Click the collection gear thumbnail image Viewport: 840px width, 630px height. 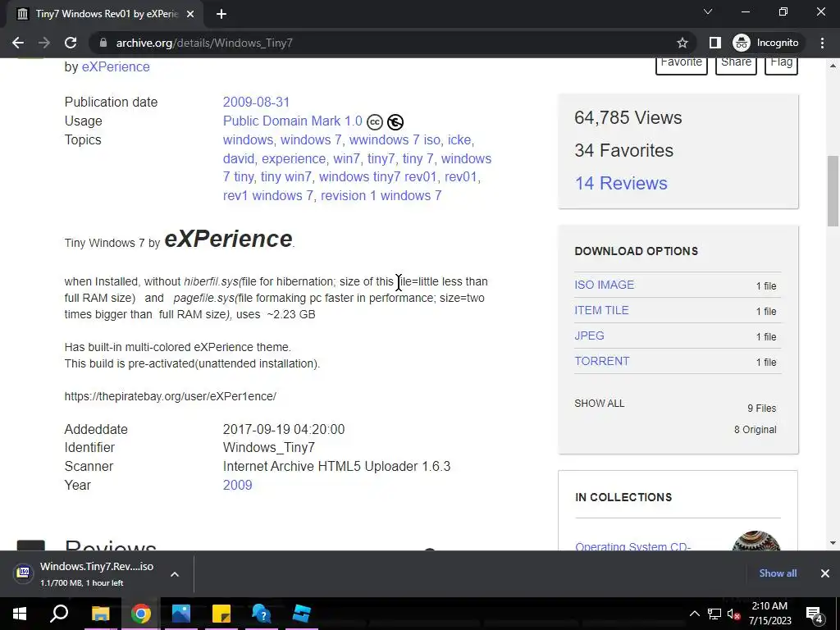point(756,541)
